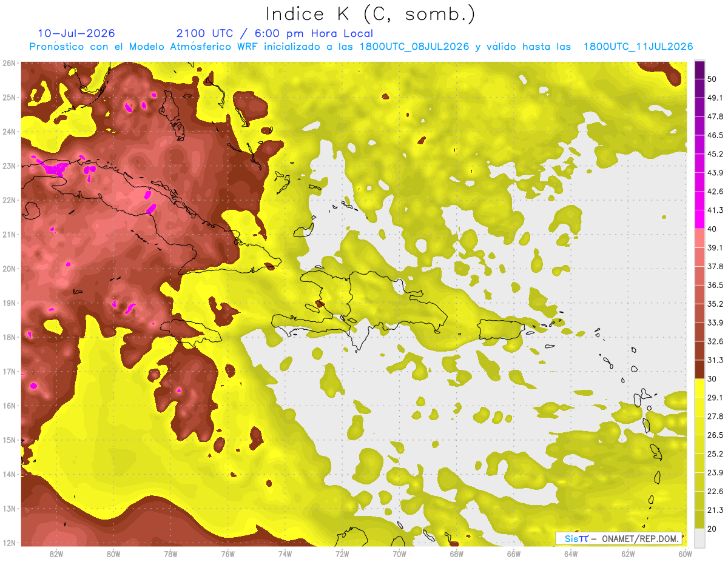
Task: Click the '64W' longitude label
Action: coord(570,554)
